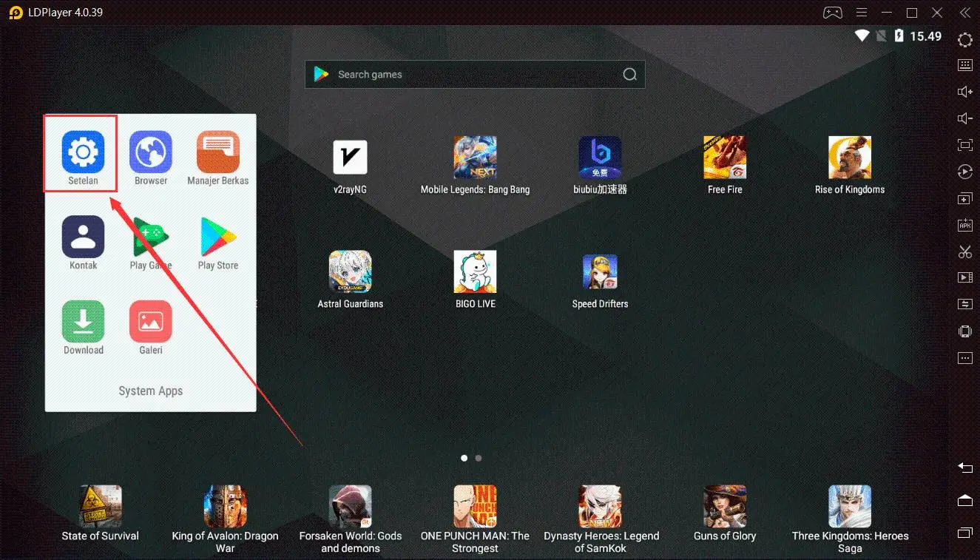Launch Free Fire game
980x560 pixels.
coord(725,158)
